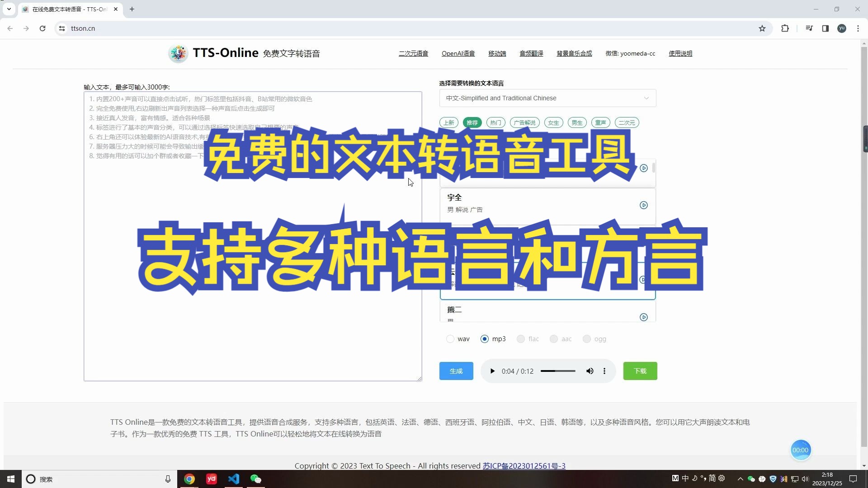The image size is (868, 488).
Task: Click the volume/speaker icon in player
Action: pyautogui.click(x=589, y=371)
